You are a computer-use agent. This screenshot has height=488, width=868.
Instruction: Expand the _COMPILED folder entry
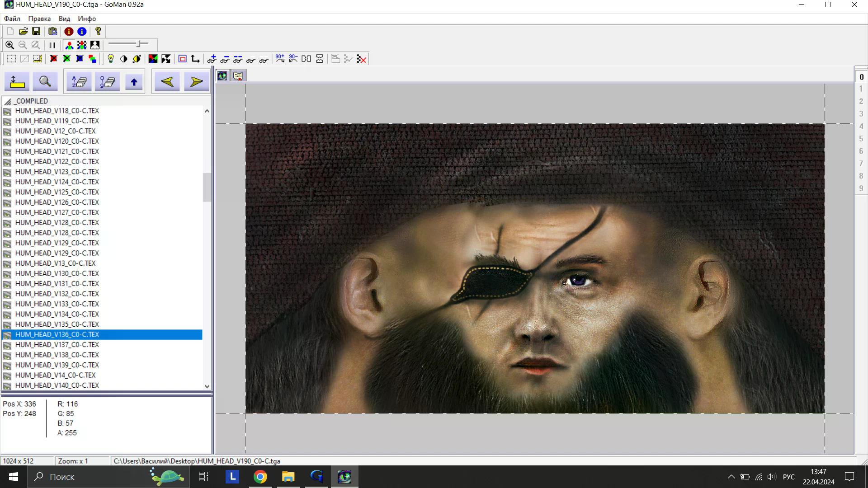(x=31, y=101)
